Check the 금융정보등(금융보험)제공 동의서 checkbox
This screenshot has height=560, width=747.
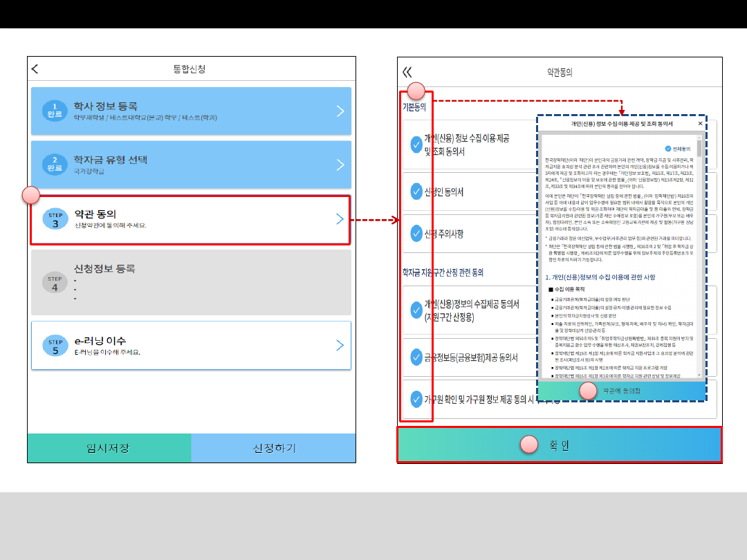tap(416, 357)
